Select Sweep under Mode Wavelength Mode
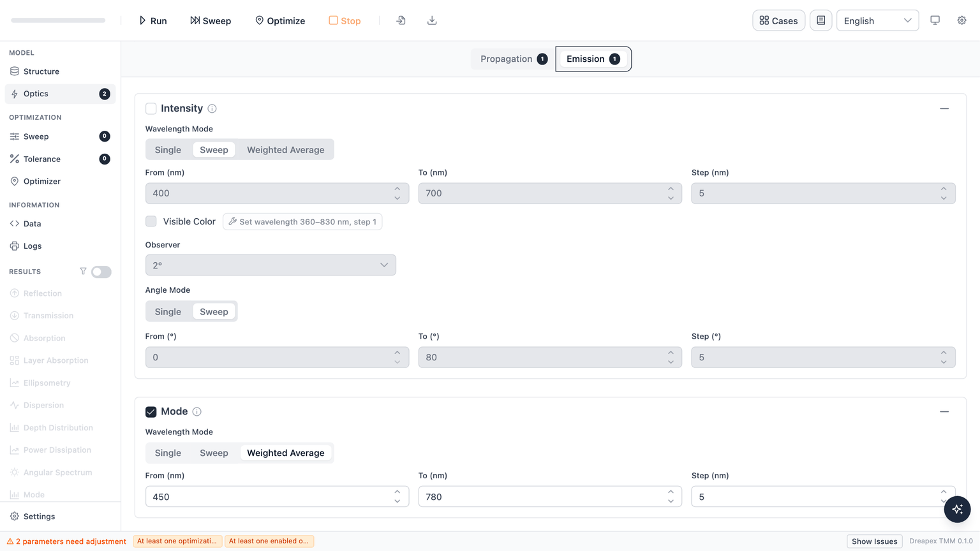The width and height of the screenshot is (980, 551). click(214, 453)
